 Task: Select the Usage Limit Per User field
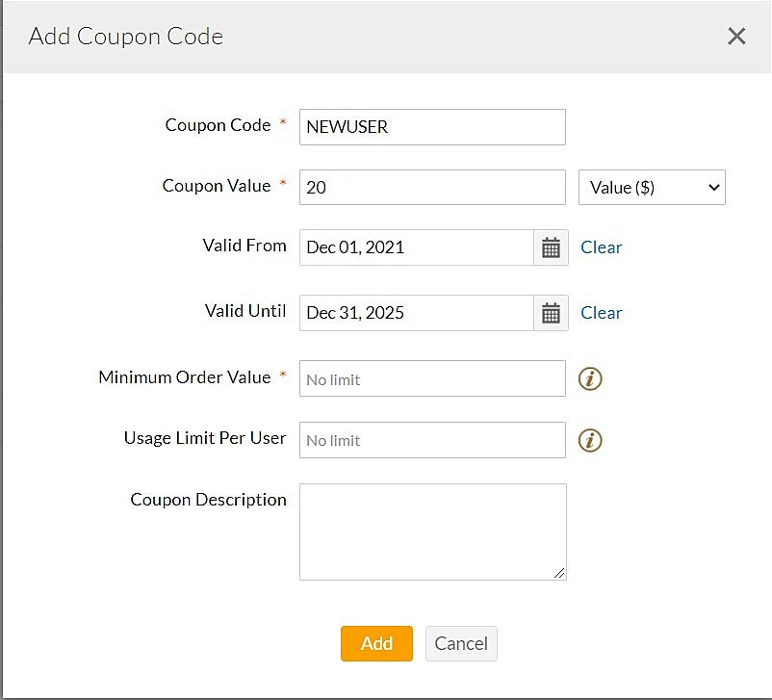(431, 440)
